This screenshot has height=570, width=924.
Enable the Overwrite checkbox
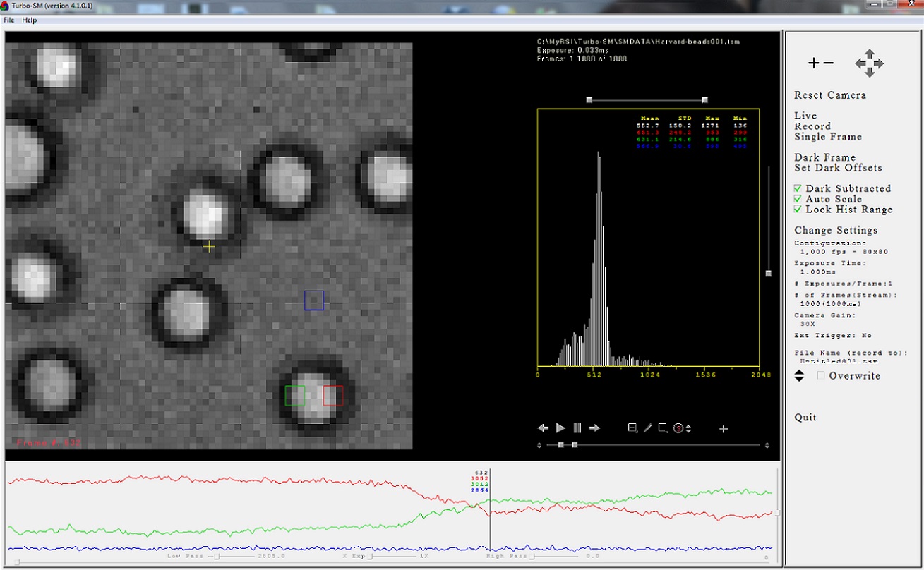coord(820,375)
